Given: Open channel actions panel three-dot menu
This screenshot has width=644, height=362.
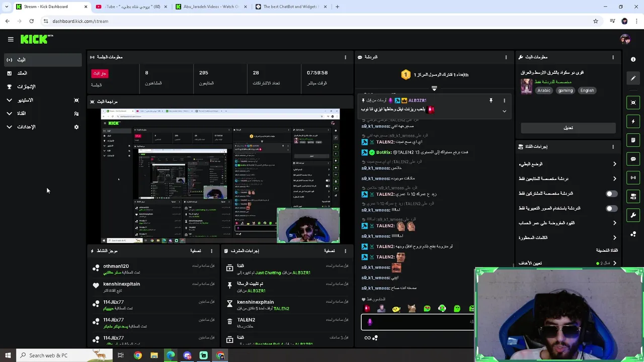Looking at the screenshot, I should (613, 147).
